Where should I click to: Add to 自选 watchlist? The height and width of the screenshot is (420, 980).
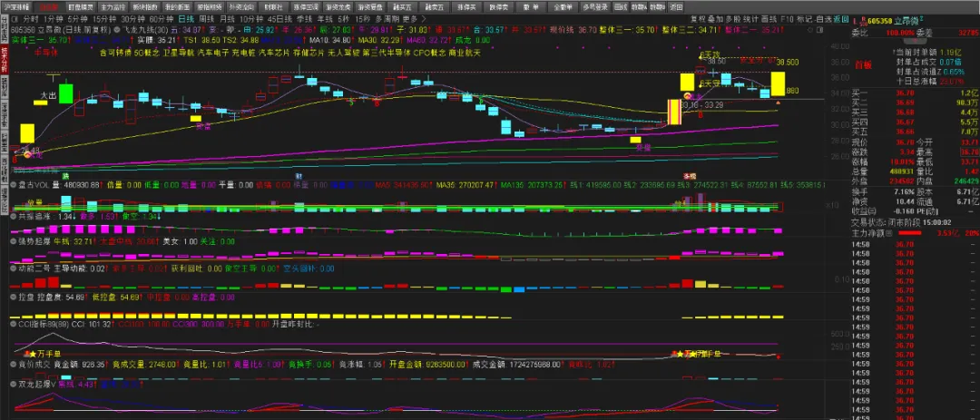click(x=822, y=19)
